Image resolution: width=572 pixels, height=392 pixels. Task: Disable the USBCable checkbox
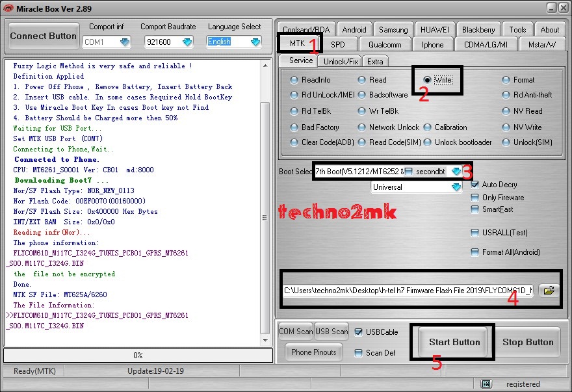tap(359, 332)
